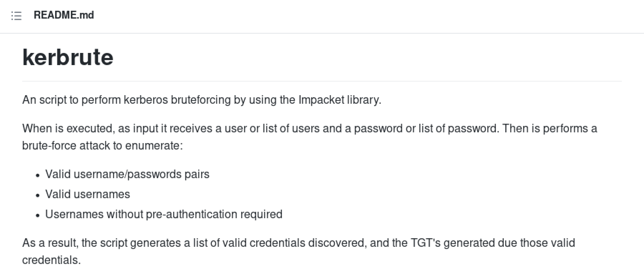This screenshot has width=644, height=274.
Task: Select the 'Valid username/passwords pairs' bullet
Action: pyautogui.click(x=127, y=174)
